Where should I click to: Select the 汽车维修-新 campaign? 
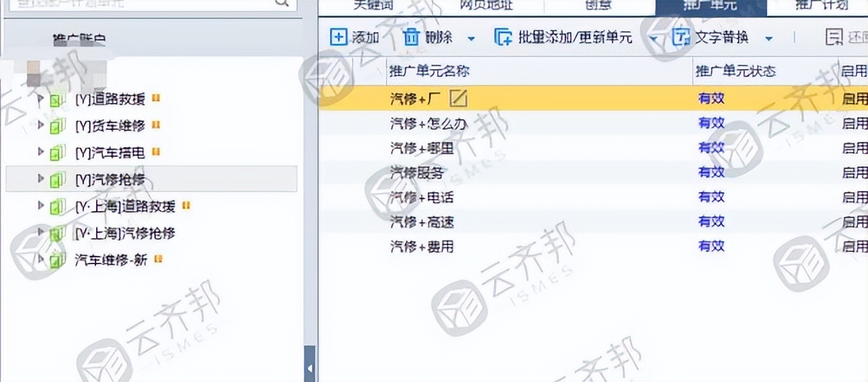111,259
